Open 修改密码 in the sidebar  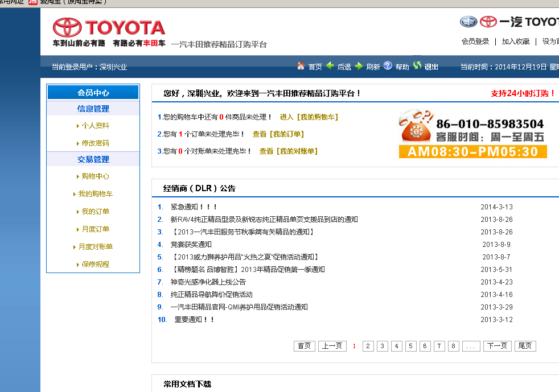[x=95, y=143]
